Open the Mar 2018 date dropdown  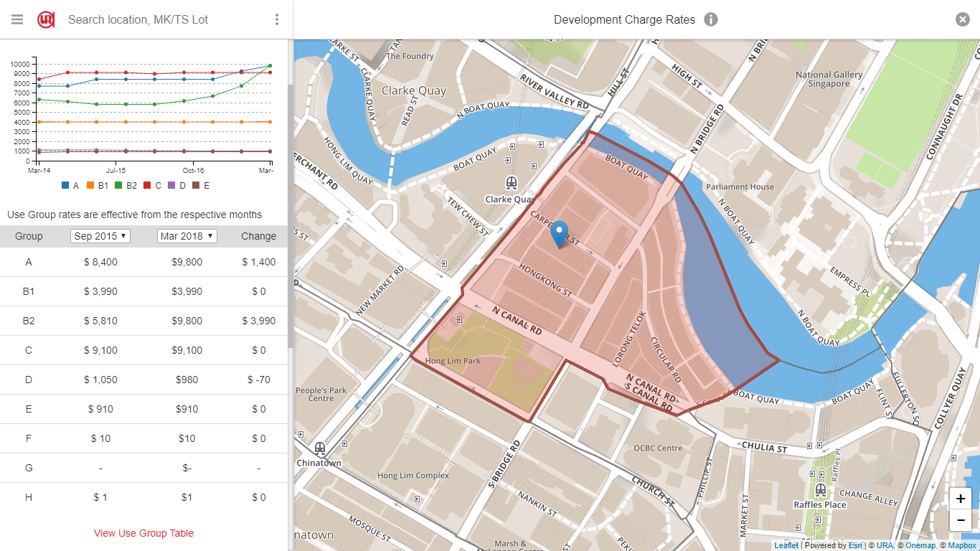tap(187, 236)
